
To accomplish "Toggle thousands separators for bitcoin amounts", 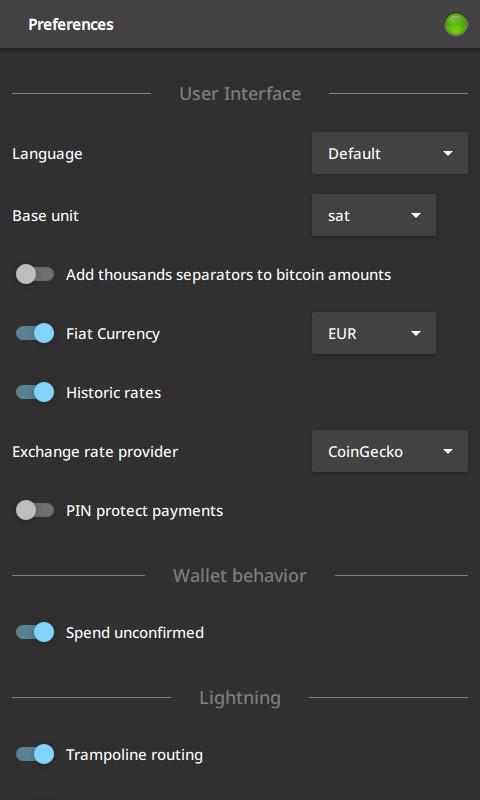I will click(35, 274).
